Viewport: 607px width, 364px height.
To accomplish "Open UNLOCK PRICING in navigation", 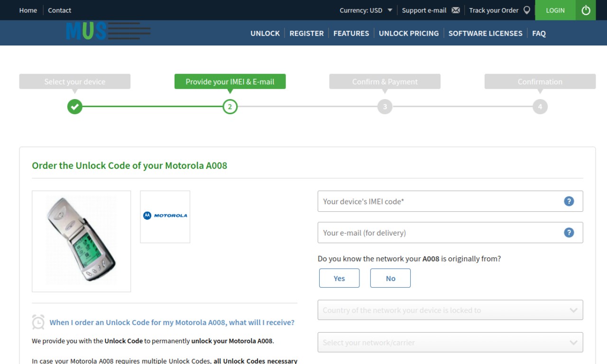I will coord(409,33).
